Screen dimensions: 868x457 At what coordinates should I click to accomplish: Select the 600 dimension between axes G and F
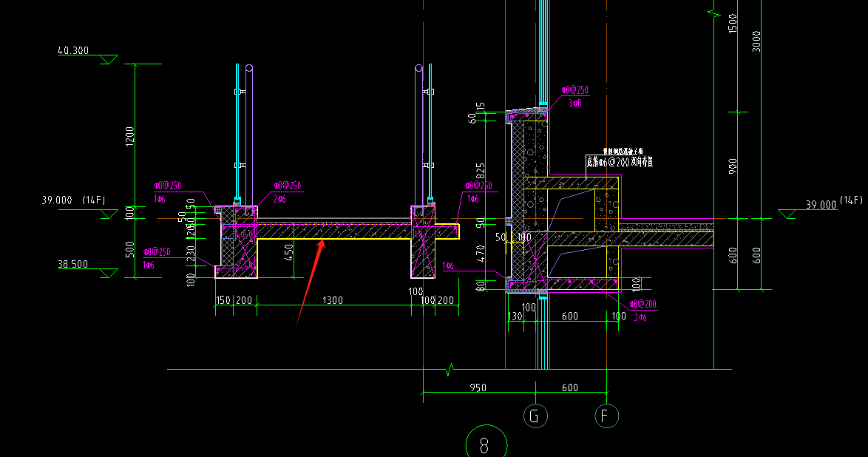pos(570,387)
